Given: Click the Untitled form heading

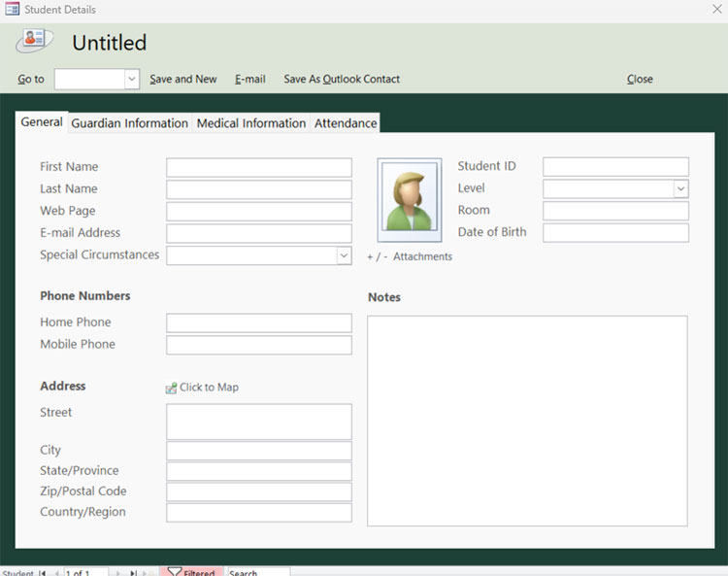Looking at the screenshot, I should point(109,43).
